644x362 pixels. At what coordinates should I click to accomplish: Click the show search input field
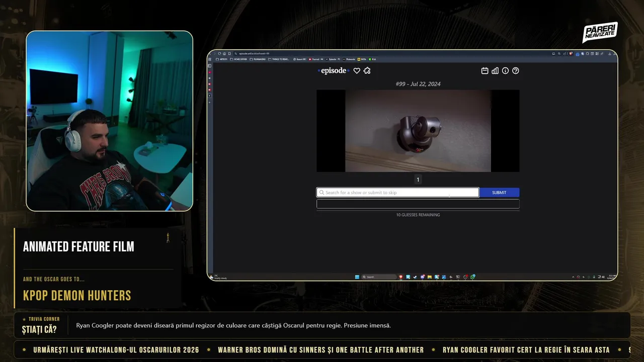tap(397, 193)
